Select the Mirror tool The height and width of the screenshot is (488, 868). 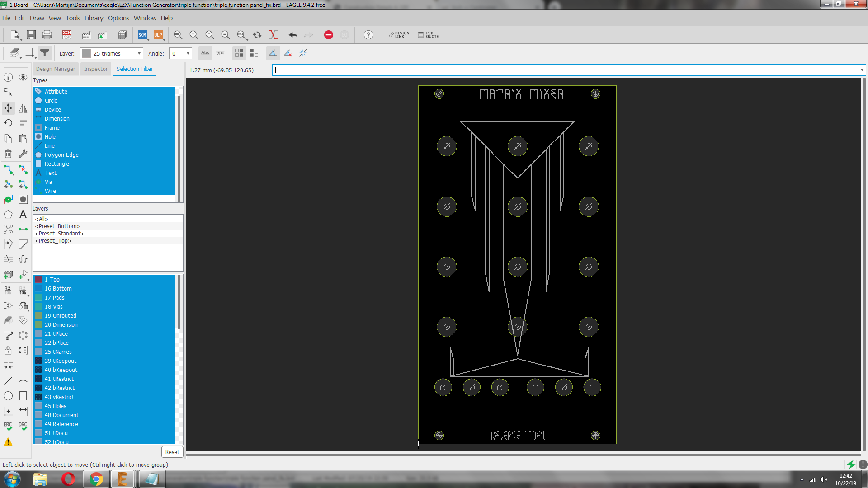point(23,108)
